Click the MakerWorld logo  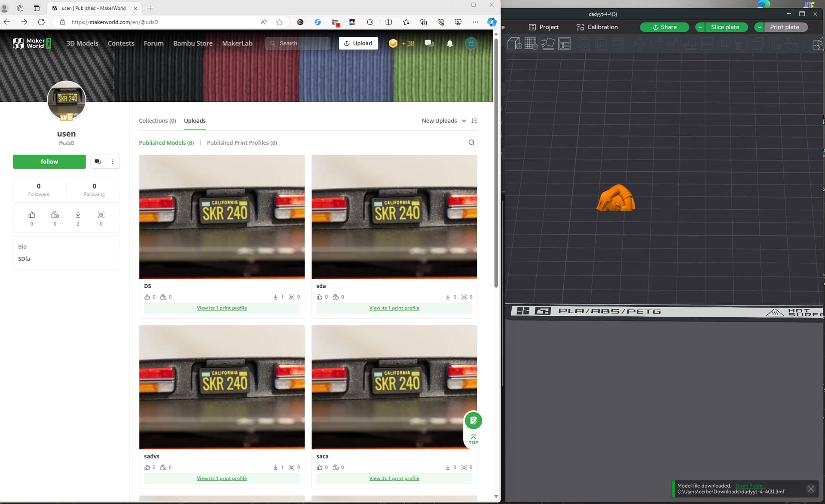[32, 43]
